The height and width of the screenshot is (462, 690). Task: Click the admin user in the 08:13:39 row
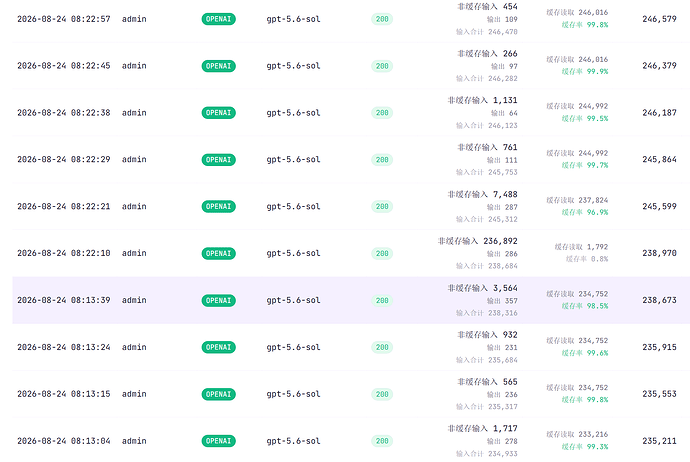134,300
